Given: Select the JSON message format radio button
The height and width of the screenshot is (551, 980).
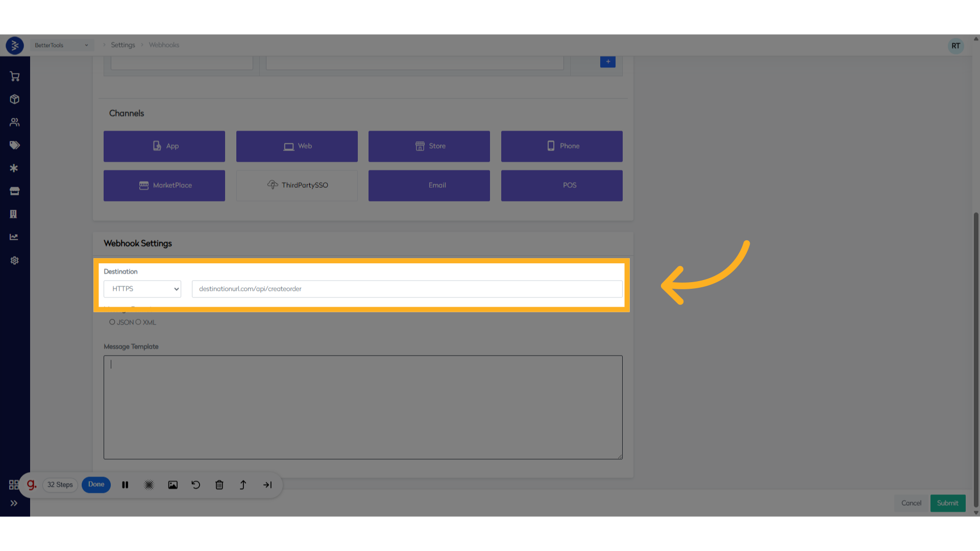Looking at the screenshot, I should pos(112,322).
